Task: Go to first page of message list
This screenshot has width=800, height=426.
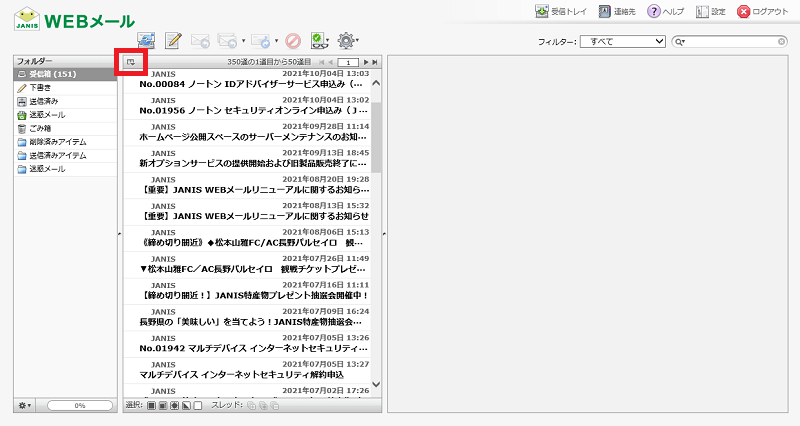Action: pos(321,62)
